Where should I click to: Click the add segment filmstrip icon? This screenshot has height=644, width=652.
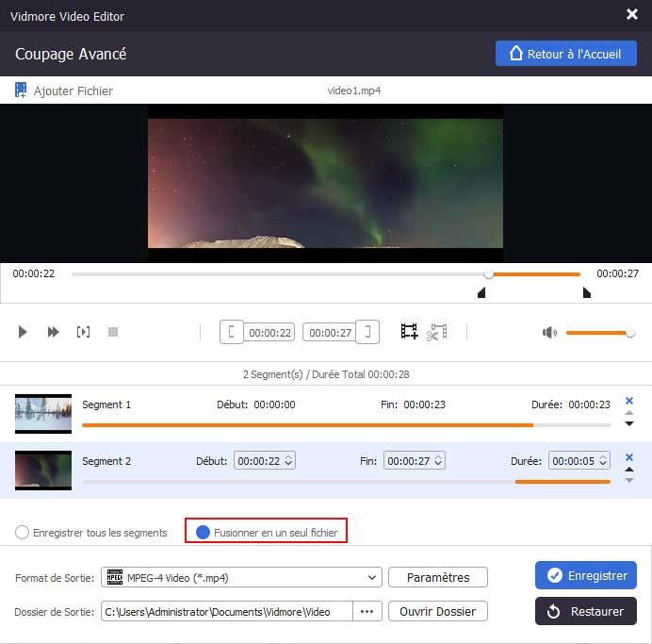coord(409,332)
